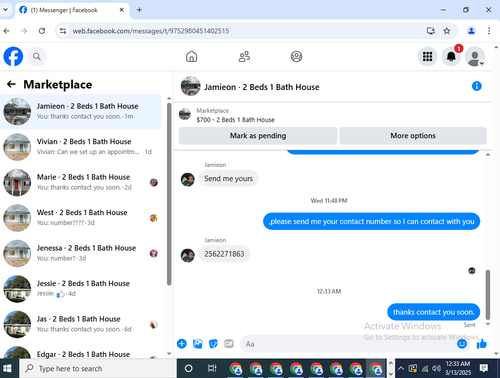500x378 pixels.
Task: Open the notifications bell
Action: pos(451,56)
